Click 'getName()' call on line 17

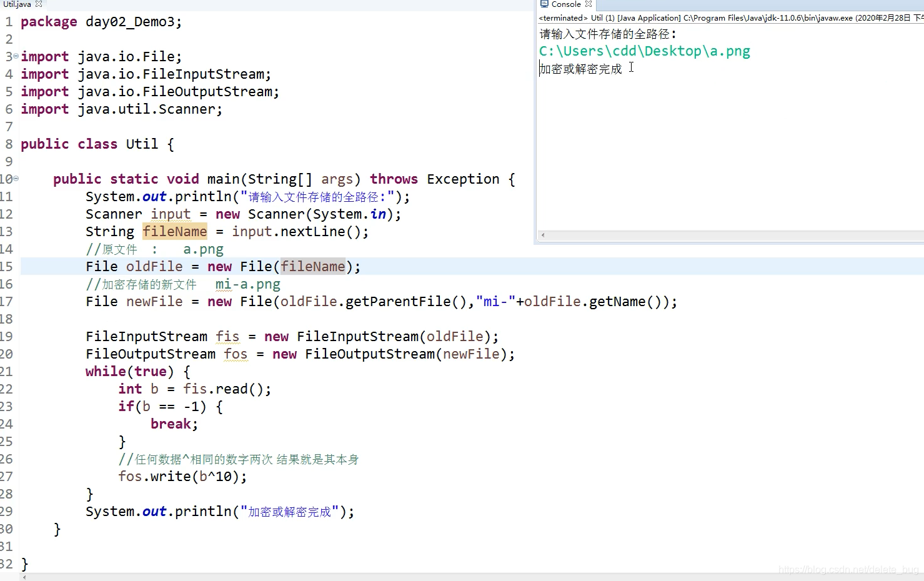pyautogui.click(x=625, y=302)
